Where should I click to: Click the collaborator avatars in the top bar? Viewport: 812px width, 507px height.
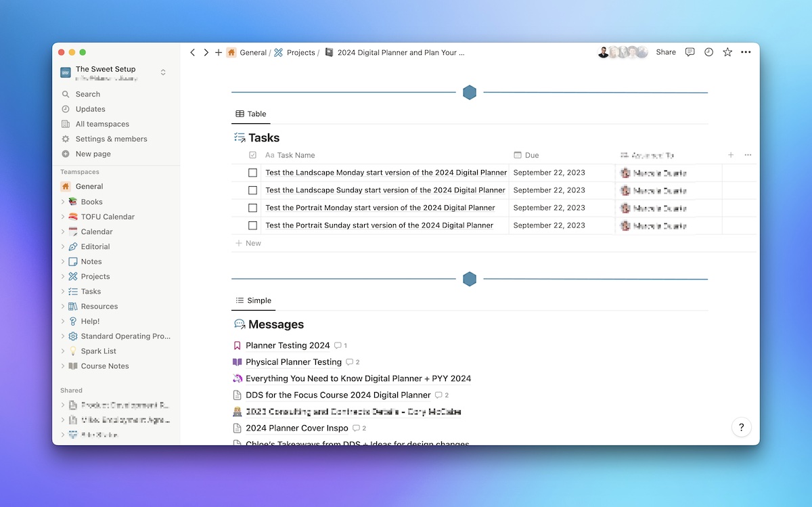623,52
